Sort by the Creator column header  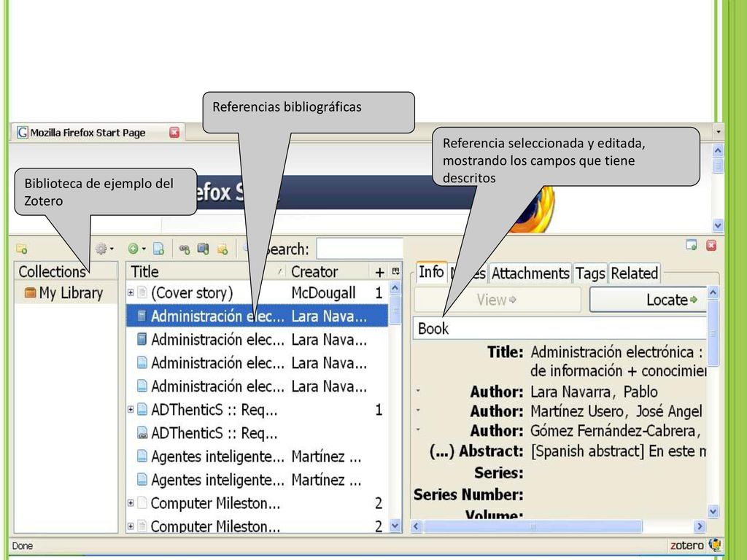point(328,271)
